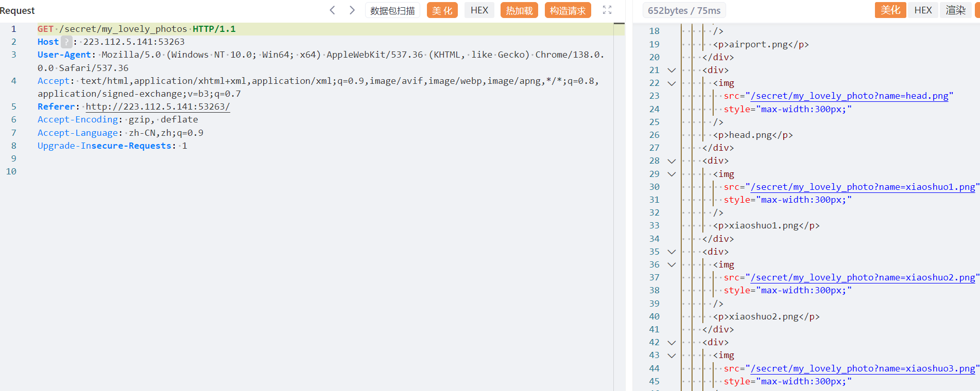Switch request view to HEX
980x391 pixels.
(x=479, y=10)
